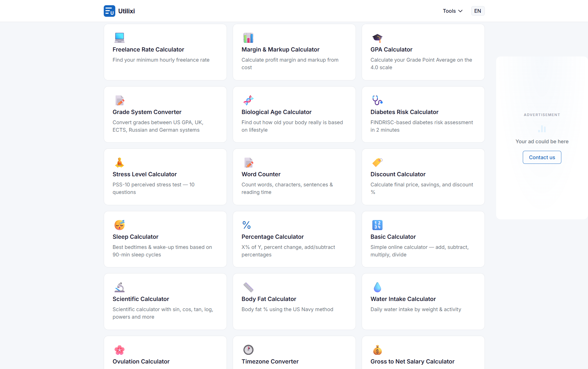Click 'Find out how old your body' description
Screen dimensions: 588x369
(x=292, y=126)
